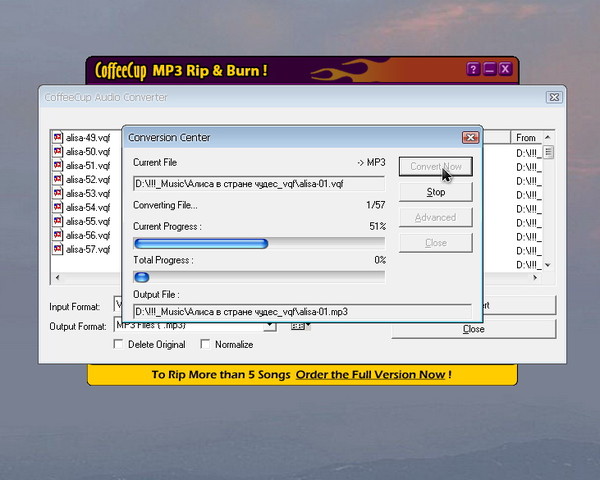Click the Current Progress bar
The image size is (600, 480).
[x=259, y=243]
